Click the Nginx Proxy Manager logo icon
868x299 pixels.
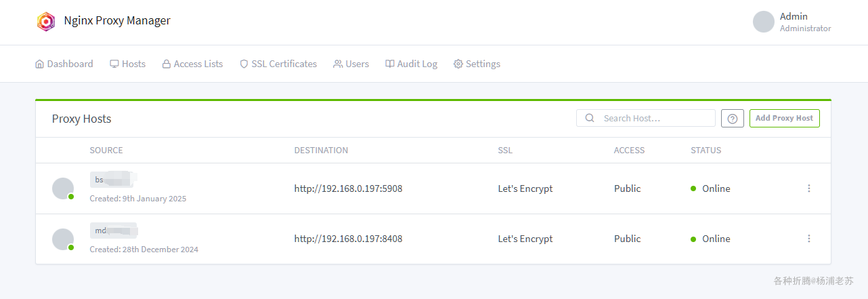pyautogui.click(x=45, y=22)
